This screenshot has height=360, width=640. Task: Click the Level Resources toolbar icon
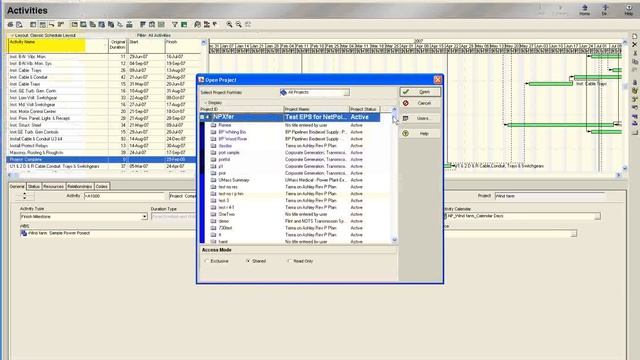[x=207, y=24]
